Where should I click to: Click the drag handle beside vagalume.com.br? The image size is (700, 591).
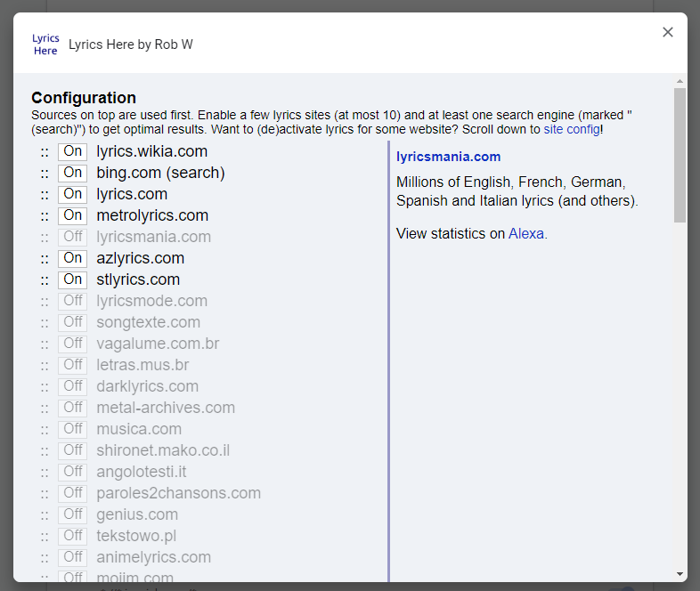coord(45,344)
